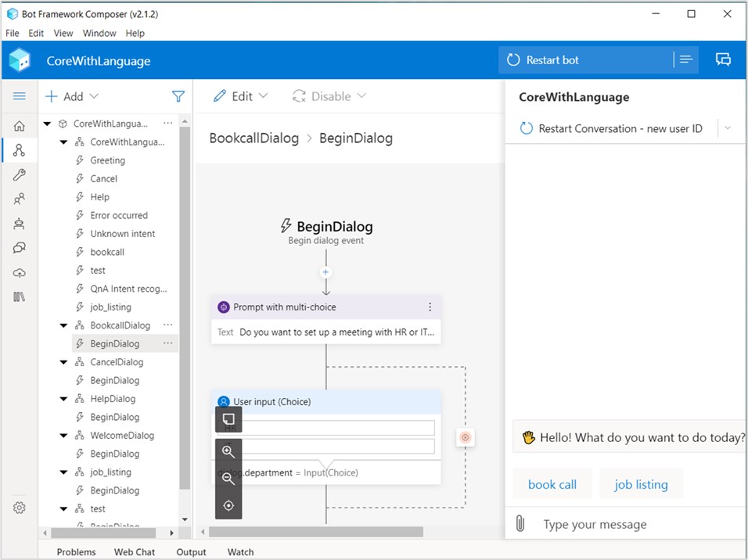The width and height of the screenshot is (748, 560).
Task: Toggle the hamburger navigation menu
Action: click(20, 96)
